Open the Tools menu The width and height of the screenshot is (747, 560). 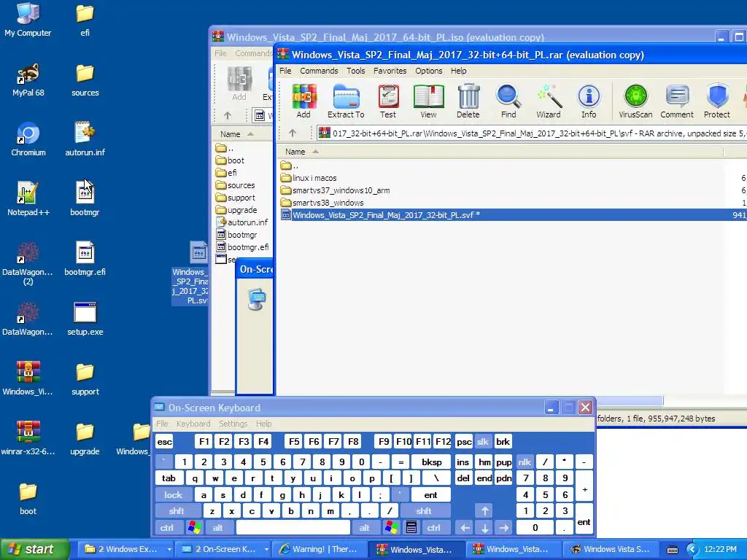click(x=355, y=71)
